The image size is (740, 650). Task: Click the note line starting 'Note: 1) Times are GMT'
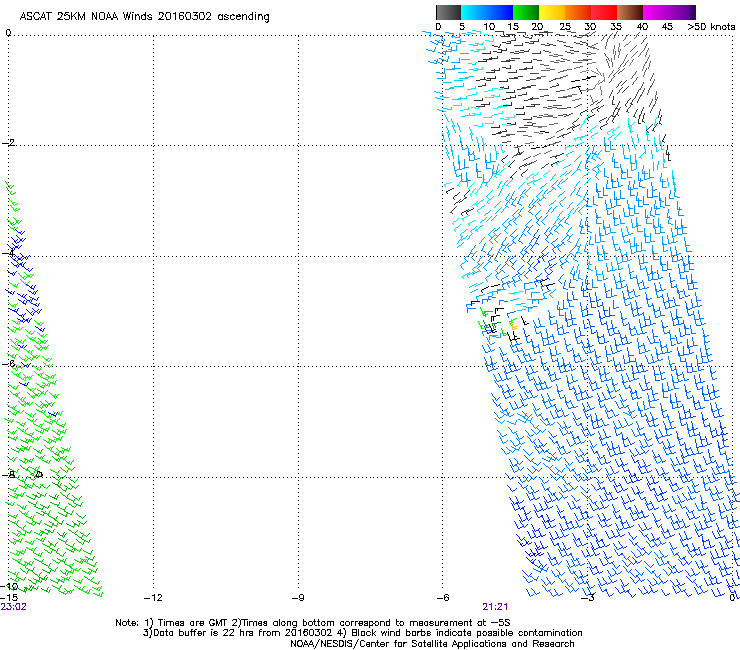[312, 623]
